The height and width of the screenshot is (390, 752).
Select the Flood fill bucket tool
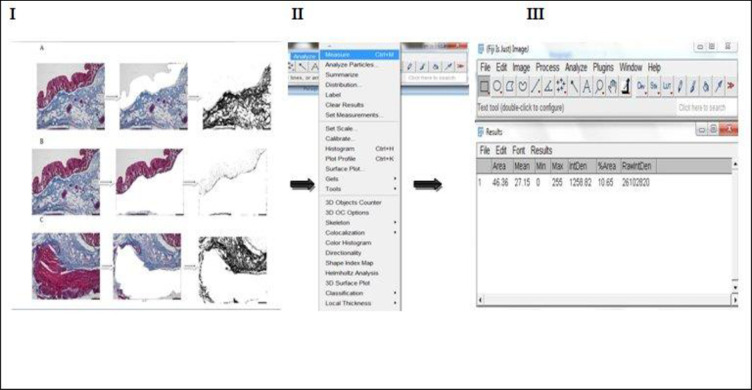[x=705, y=86]
